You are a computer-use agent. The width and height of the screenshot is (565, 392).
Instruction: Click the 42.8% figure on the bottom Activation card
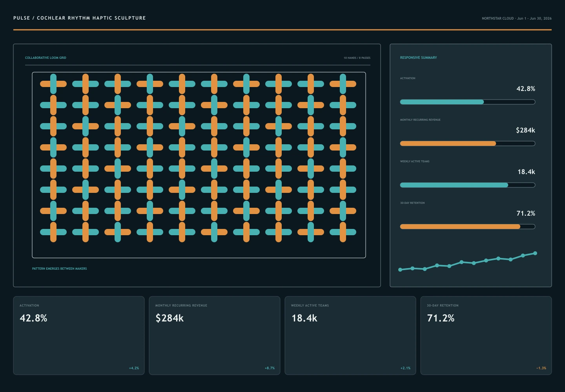(33, 318)
